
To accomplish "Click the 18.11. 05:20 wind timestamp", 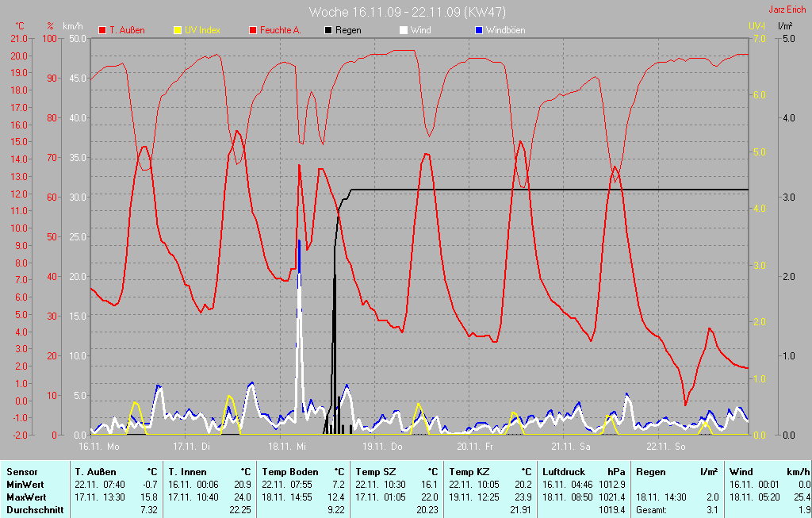I will coord(755,497).
